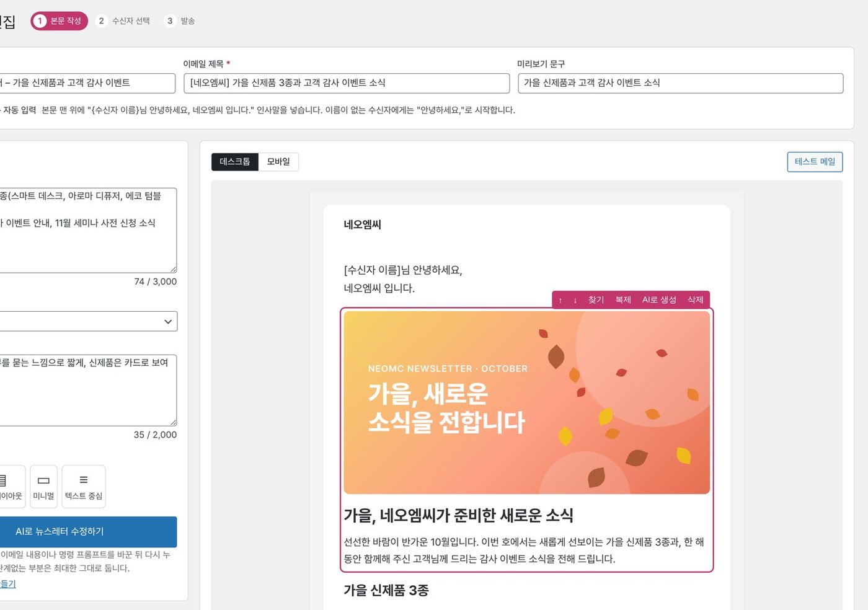
Task: Open step 1 본문 작성
Action: (60, 21)
